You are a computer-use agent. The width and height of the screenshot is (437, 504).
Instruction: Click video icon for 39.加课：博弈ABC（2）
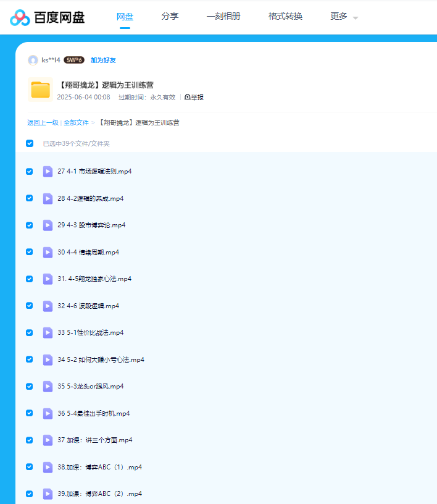(48, 493)
